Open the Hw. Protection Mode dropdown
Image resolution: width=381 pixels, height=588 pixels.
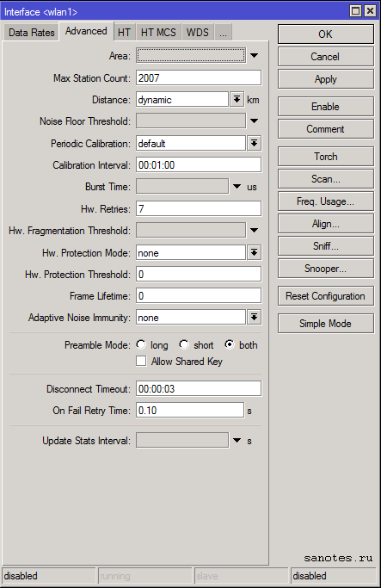[254, 252]
